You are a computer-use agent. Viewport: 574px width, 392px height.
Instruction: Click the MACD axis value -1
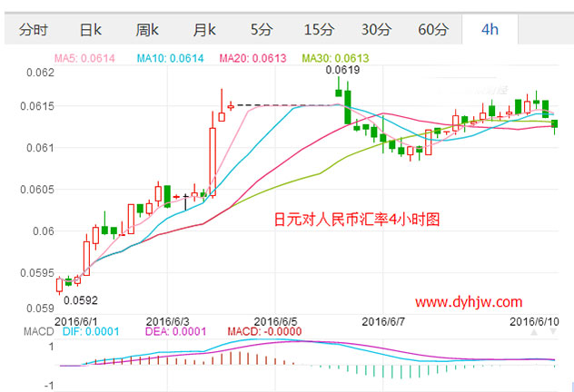point(49,387)
